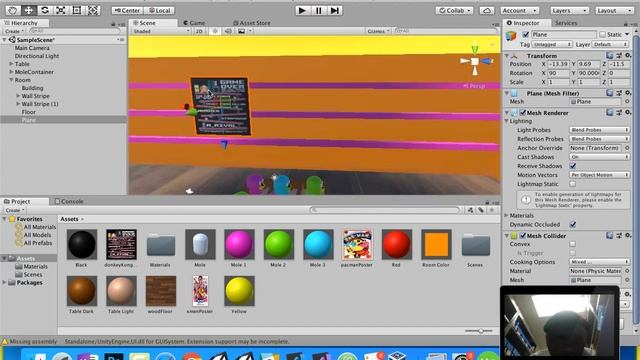Toggle 2D view mode
Viewport: 640px width, 360px height.
tap(199, 31)
